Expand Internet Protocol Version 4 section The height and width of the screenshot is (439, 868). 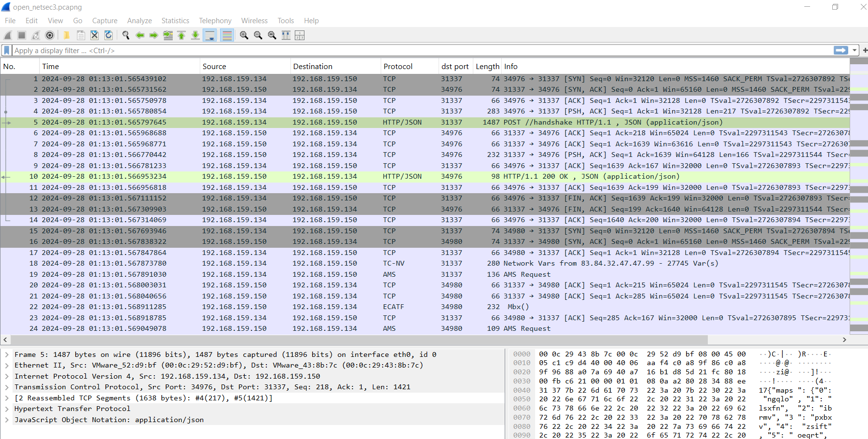click(x=7, y=376)
